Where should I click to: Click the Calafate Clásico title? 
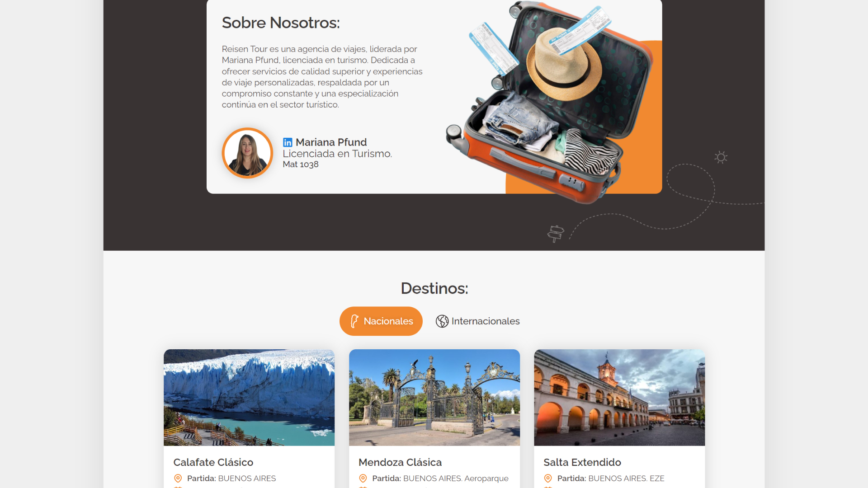tap(213, 462)
